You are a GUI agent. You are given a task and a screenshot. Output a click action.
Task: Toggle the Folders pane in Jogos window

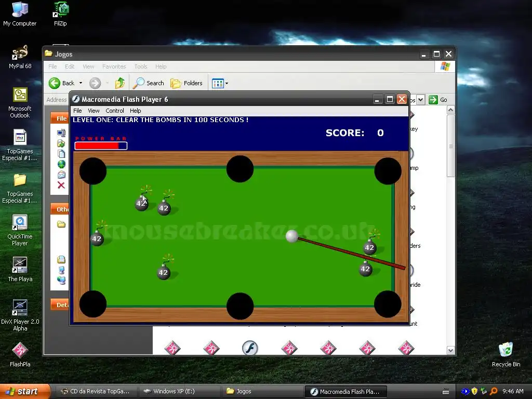coord(187,83)
